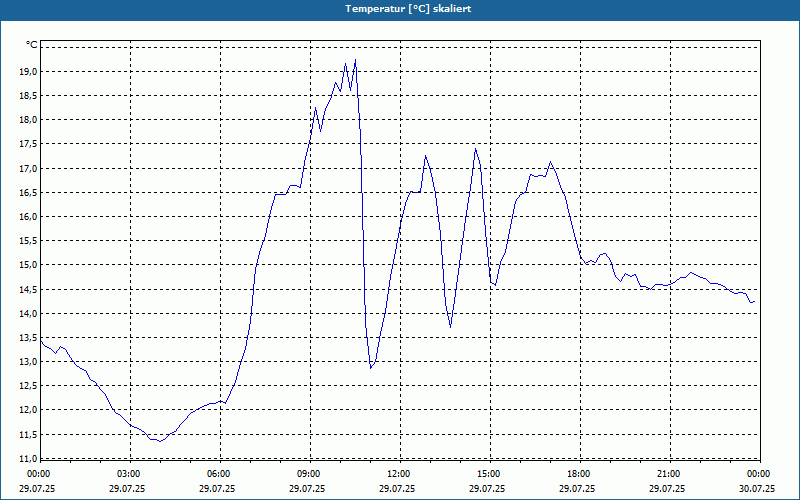Click the 00:00 time label above 30.07.25
The image size is (800, 500).
point(758,474)
